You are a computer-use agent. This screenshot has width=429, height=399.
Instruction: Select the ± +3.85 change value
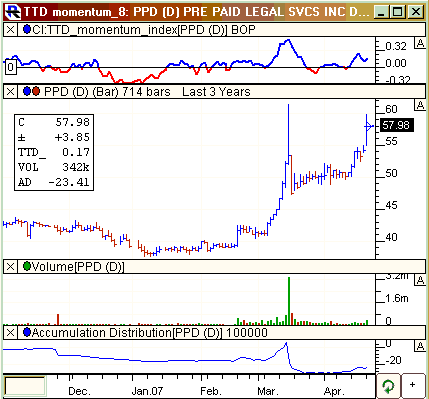tap(72, 137)
